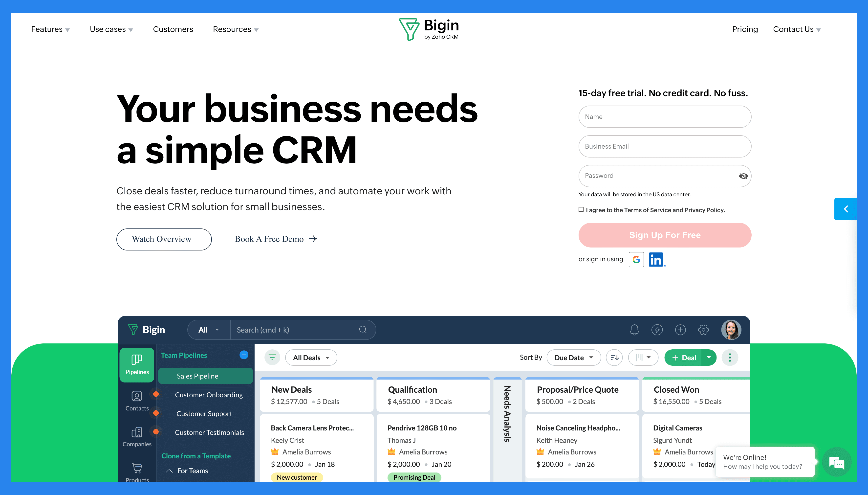The height and width of the screenshot is (495, 868).
Task: Open the Digital Cameras deal card
Action: click(696, 446)
